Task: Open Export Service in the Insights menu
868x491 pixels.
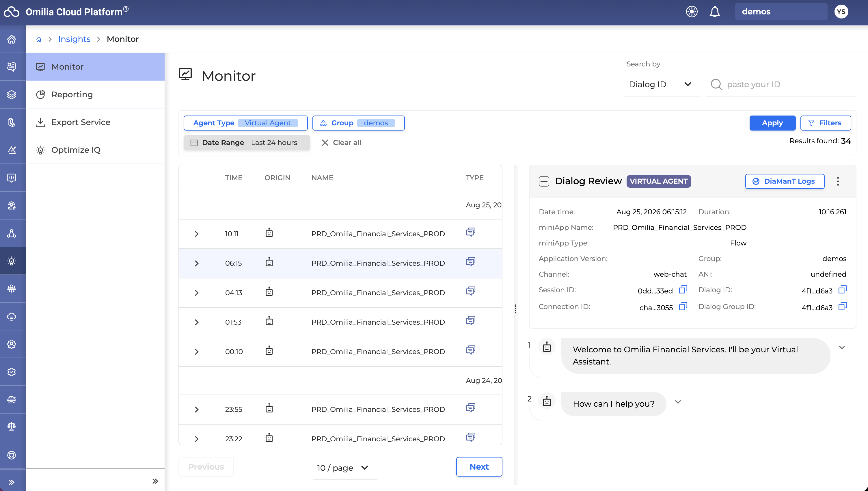Action: [x=95, y=122]
